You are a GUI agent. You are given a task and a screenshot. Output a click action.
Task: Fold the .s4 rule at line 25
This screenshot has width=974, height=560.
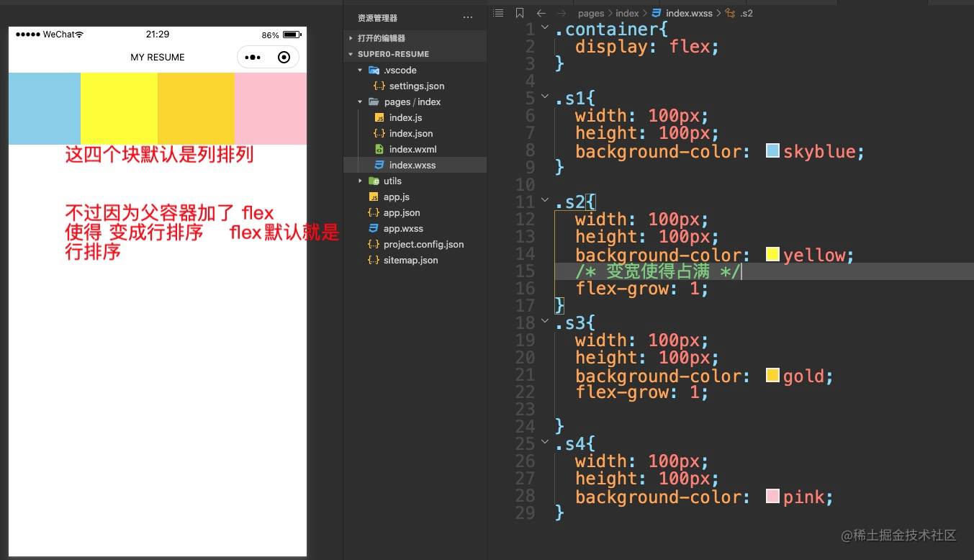pyautogui.click(x=545, y=443)
